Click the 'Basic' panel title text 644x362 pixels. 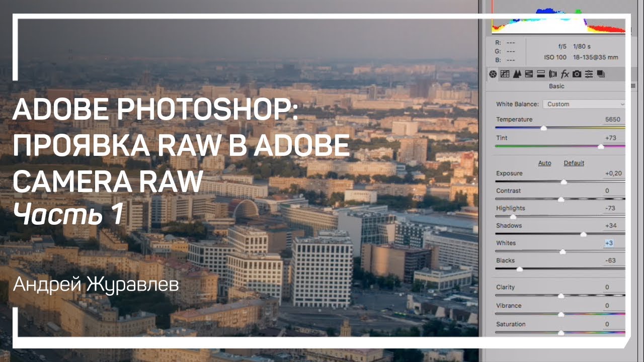tap(556, 86)
